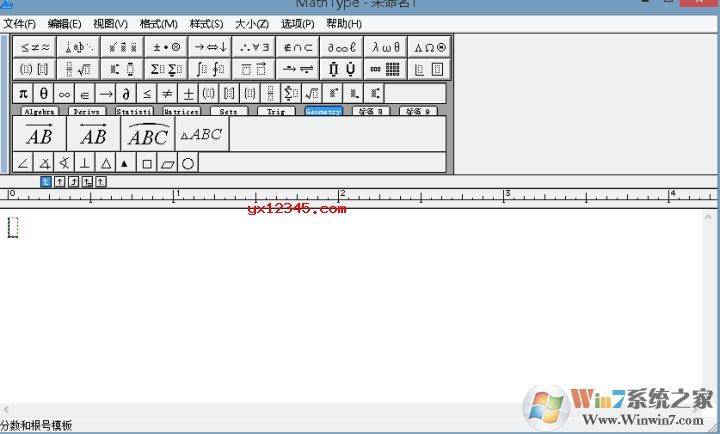Open the 格式(M) menu
The image size is (720, 434).
click(158, 24)
